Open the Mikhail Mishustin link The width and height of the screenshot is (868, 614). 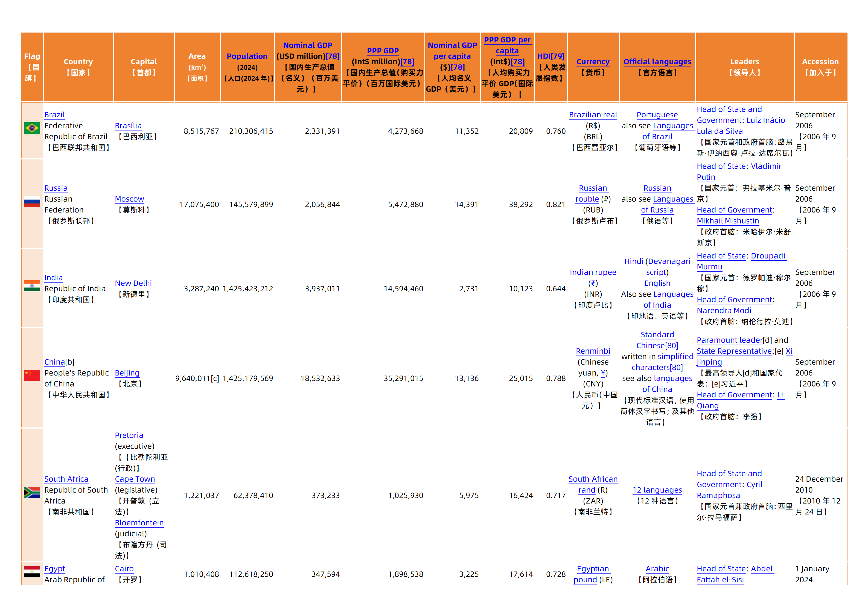pyautogui.click(x=728, y=221)
